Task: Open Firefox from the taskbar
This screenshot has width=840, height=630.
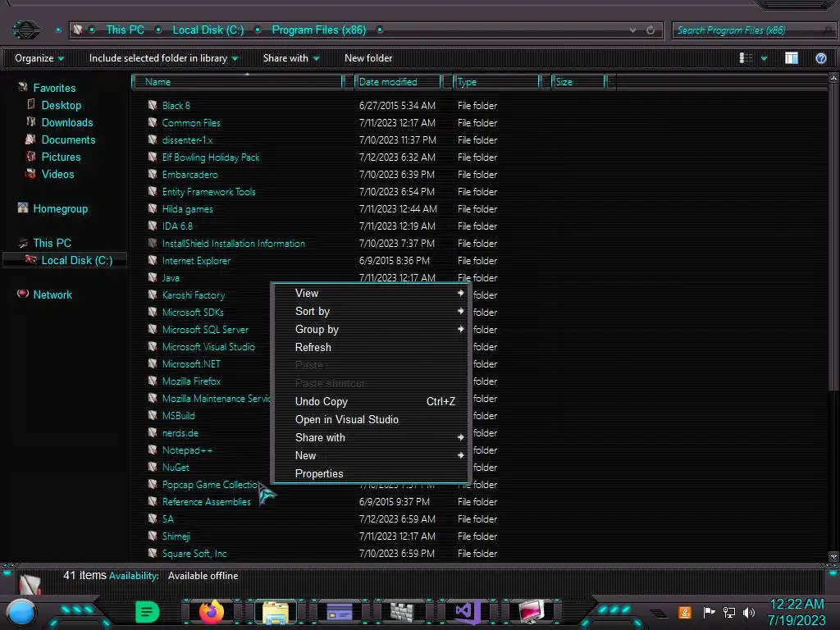Action: (x=212, y=612)
